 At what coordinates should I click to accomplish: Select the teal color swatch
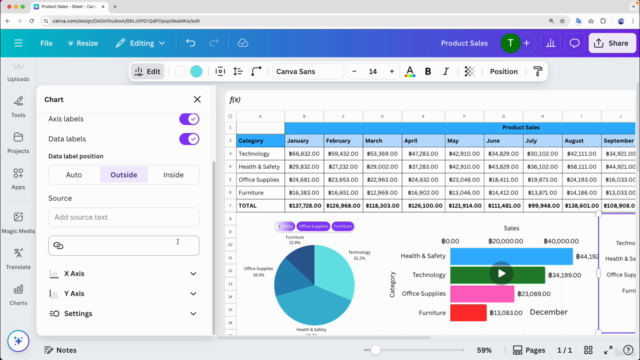pyautogui.click(x=196, y=71)
